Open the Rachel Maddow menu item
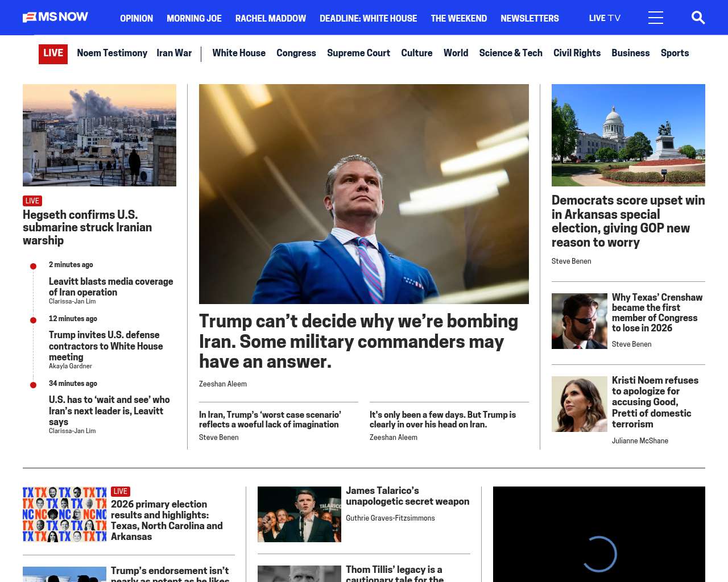Image resolution: width=728 pixels, height=582 pixels. 270,18
